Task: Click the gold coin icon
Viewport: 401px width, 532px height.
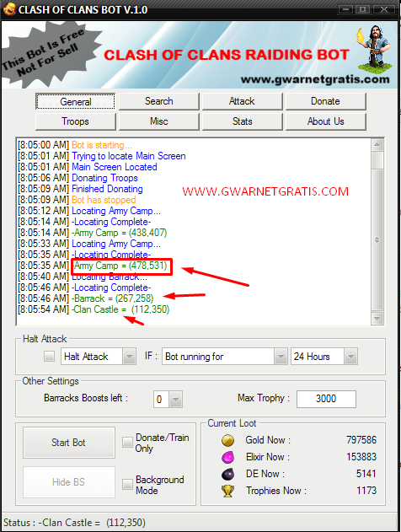Action: (227, 440)
